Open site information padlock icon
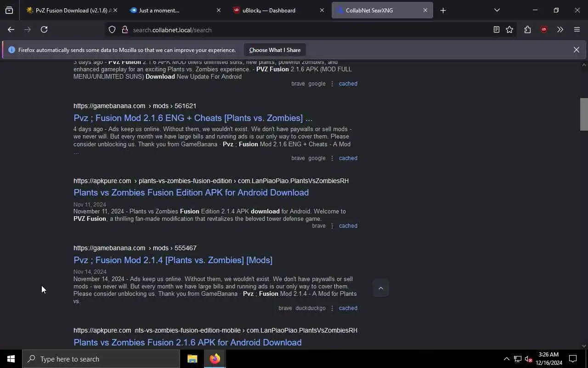This screenshot has width=588, height=368. coord(124,30)
